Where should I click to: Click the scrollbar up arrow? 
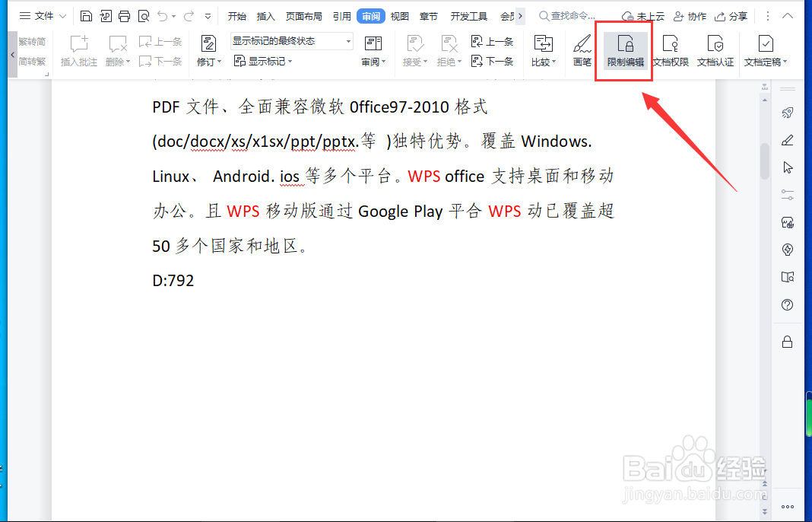point(765,100)
